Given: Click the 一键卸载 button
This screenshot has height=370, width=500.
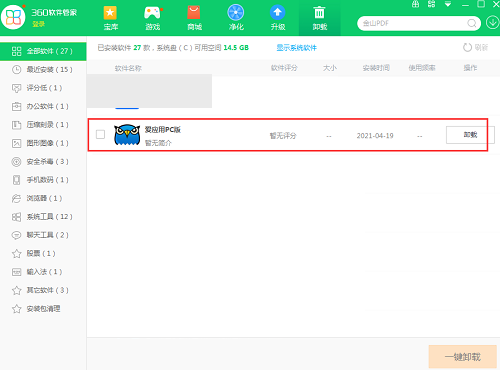Looking at the screenshot, I should tap(463, 357).
